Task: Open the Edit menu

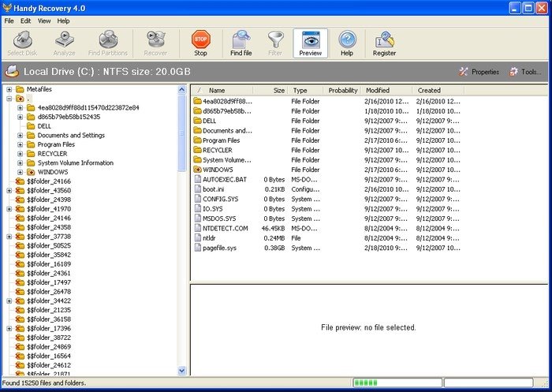Action: [x=25, y=21]
